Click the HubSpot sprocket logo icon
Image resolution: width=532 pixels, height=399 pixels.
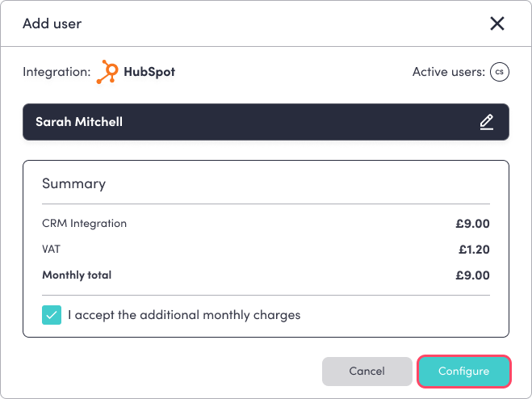107,72
